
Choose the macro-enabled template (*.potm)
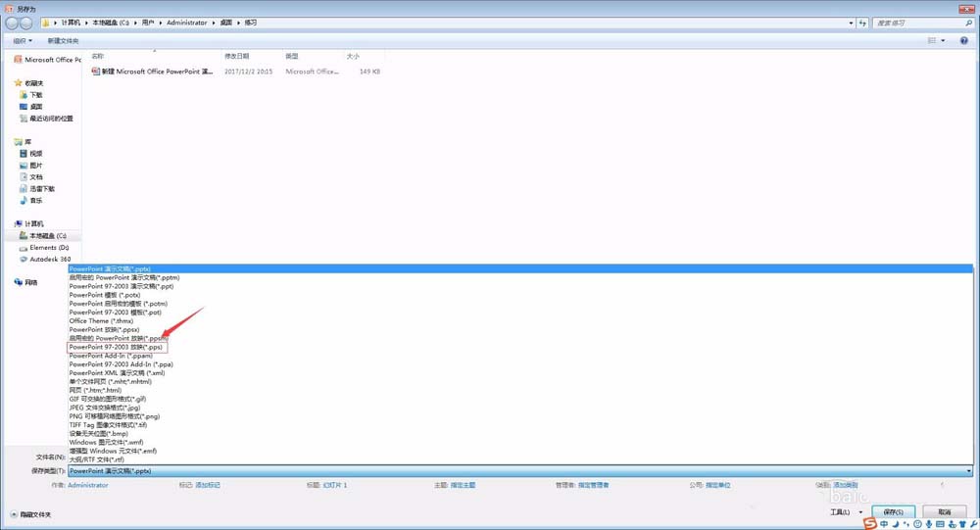520,304
